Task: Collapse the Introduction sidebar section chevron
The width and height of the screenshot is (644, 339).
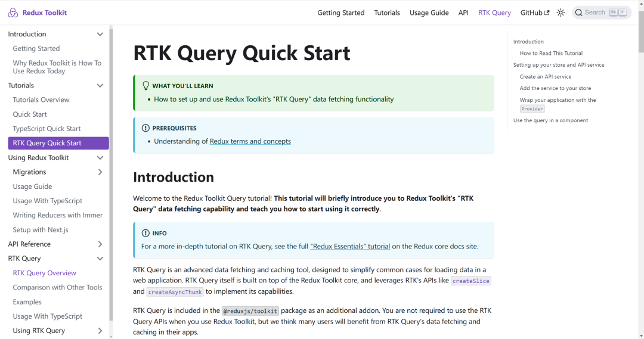Action: [x=100, y=34]
